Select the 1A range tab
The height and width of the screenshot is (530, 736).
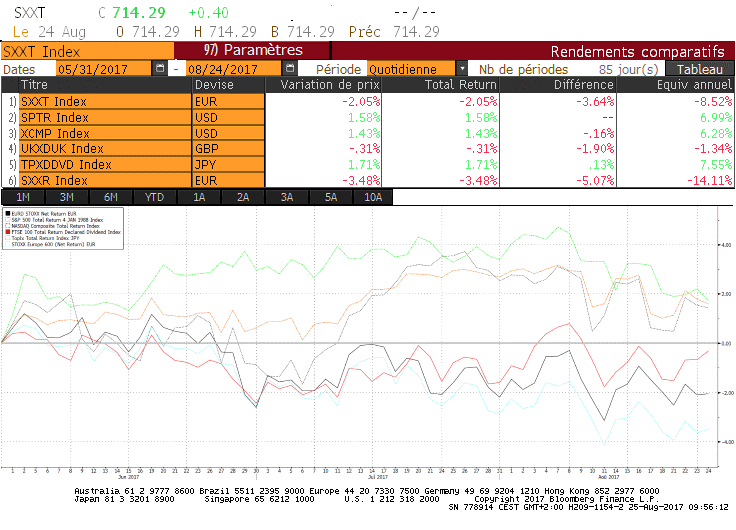199,197
